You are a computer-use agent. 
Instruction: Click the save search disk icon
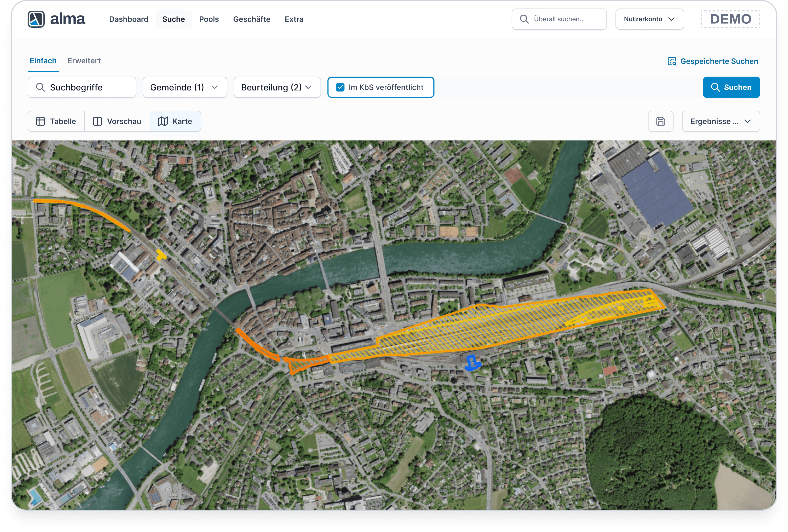[660, 121]
